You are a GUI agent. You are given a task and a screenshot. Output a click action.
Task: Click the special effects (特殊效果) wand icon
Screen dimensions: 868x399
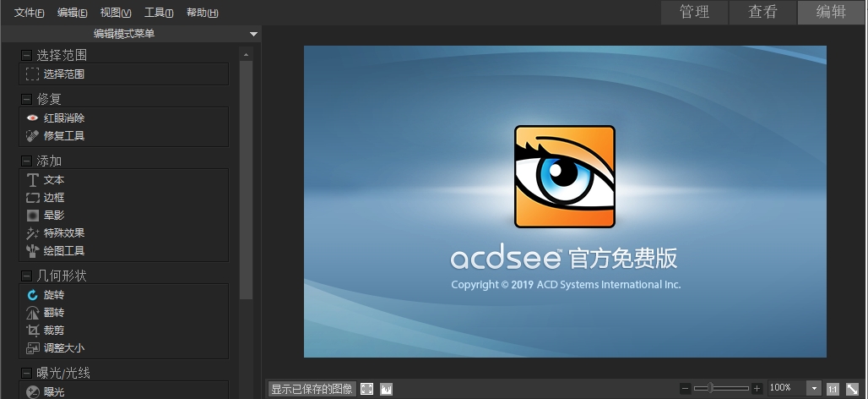coord(32,232)
